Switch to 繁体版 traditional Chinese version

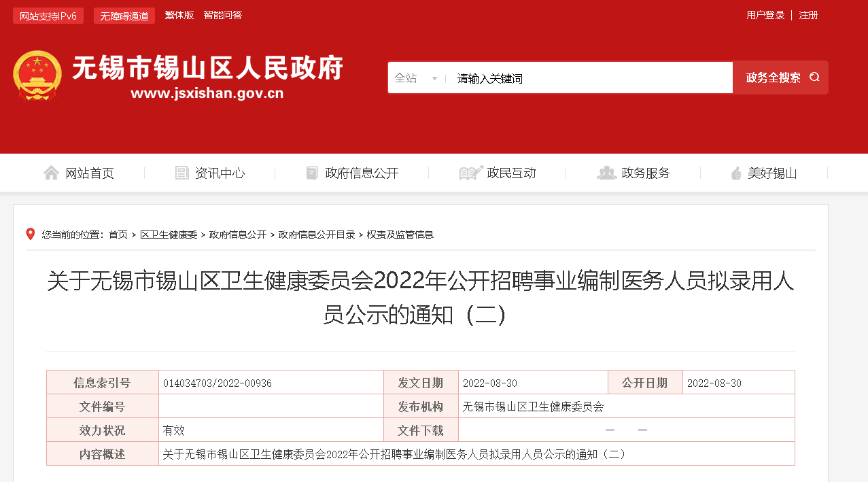pyautogui.click(x=179, y=15)
